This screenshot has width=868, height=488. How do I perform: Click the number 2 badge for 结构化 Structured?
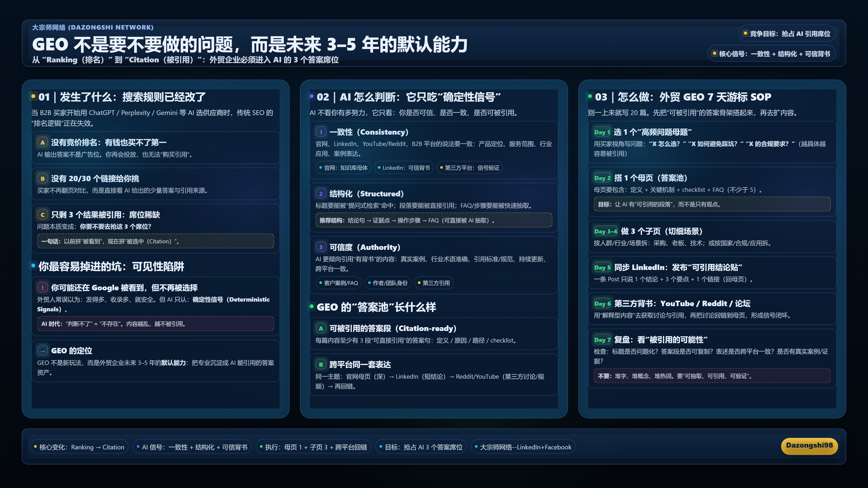(321, 194)
